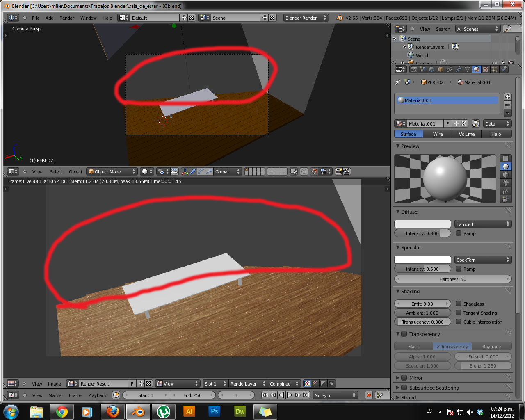The image size is (525, 420).
Task: Open the Object Data tab (triangle mesh icon)
Action: (x=468, y=69)
